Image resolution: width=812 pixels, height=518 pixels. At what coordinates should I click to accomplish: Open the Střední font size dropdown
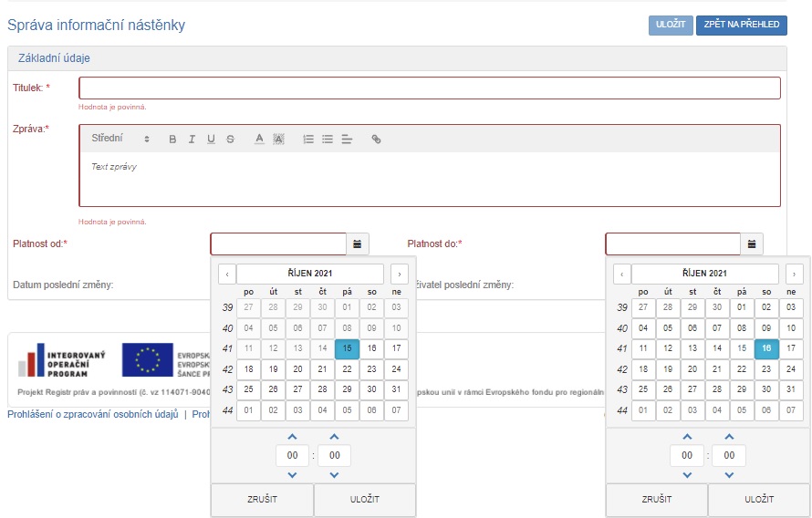[x=120, y=140]
